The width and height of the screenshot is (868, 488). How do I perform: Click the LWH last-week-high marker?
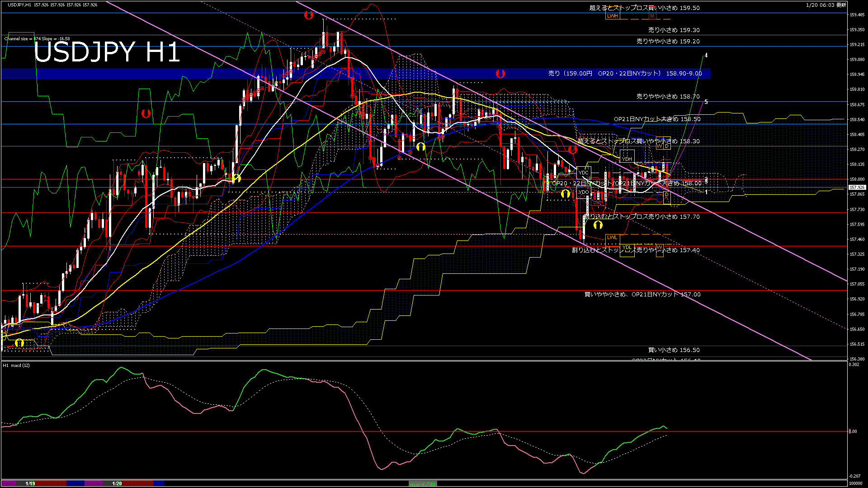[612, 16]
